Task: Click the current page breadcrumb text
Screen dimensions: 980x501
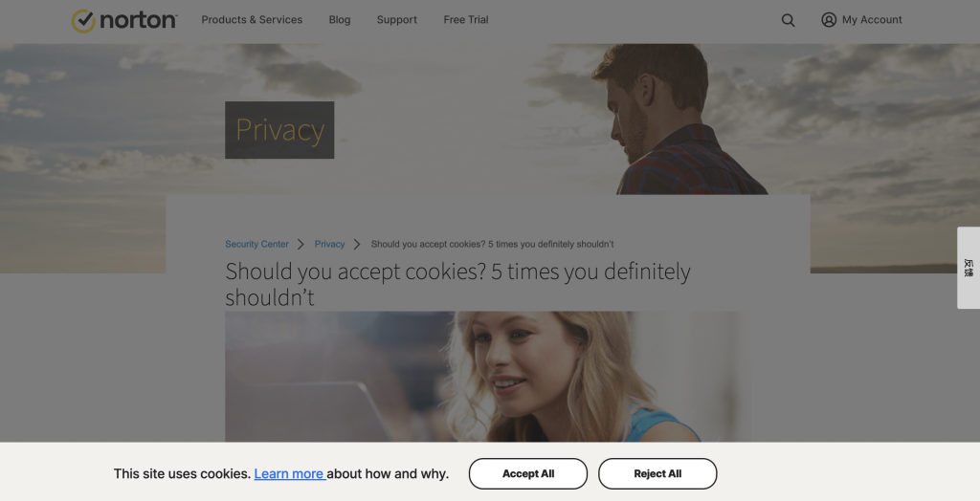Action: point(492,244)
